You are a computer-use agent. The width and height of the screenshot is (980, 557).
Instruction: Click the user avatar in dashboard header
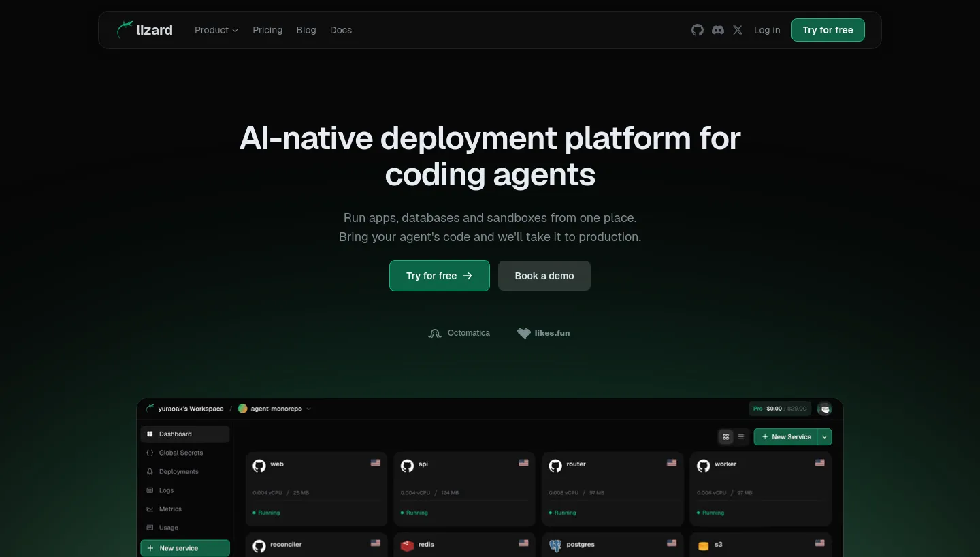(826, 409)
